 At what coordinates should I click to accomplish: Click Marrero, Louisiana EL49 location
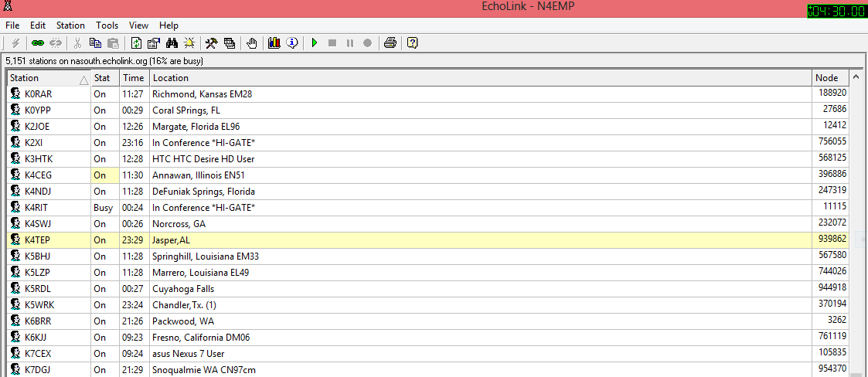[200, 273]
